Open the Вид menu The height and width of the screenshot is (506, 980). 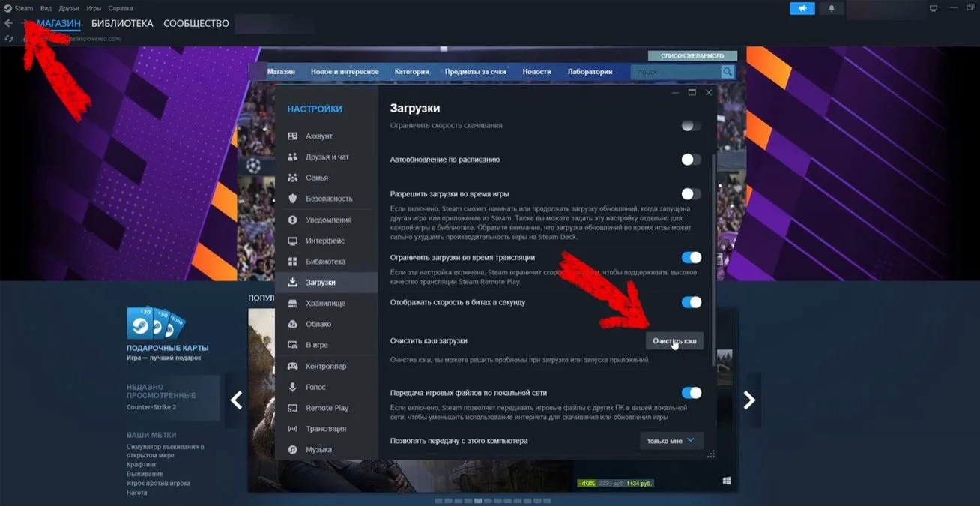click(46, 8)
